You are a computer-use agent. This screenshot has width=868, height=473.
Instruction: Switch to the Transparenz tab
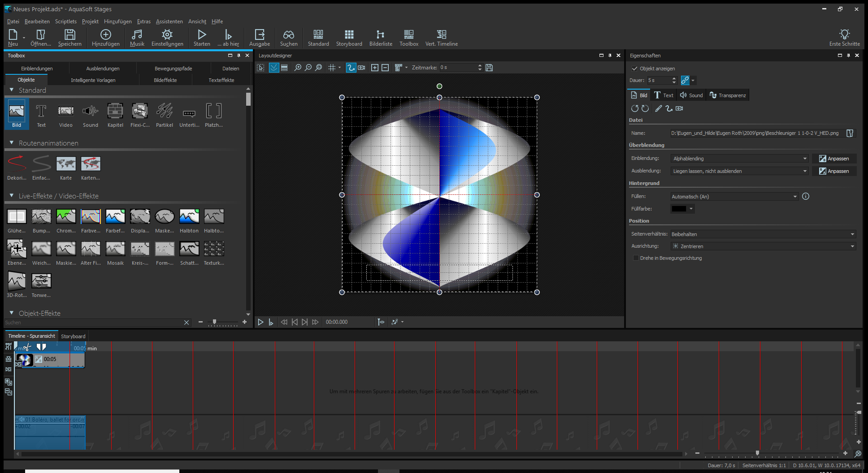pos(727,95)
